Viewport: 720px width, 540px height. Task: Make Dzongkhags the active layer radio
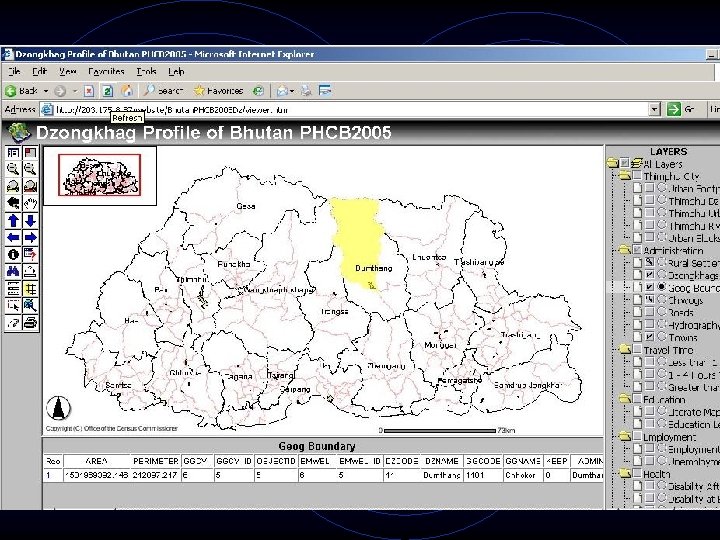coord(662,275)
